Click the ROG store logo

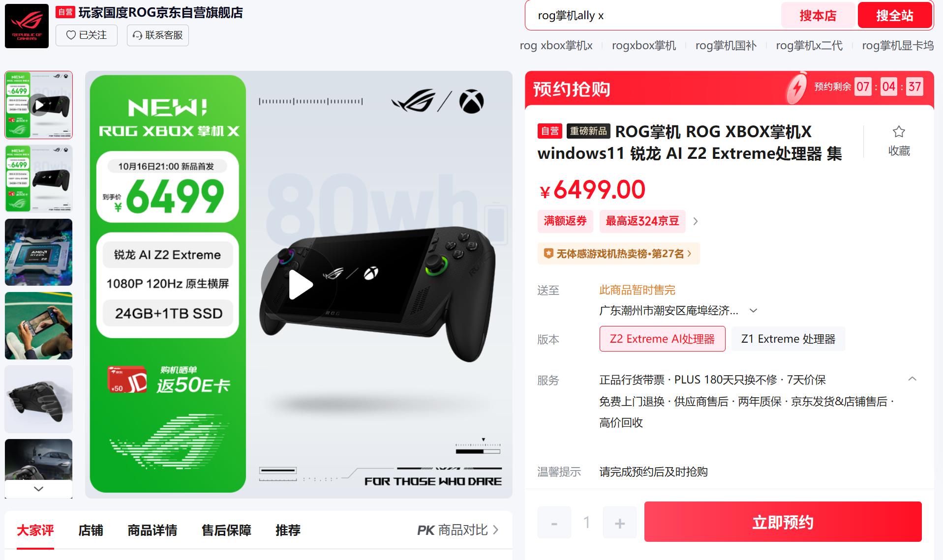click(27, 26)
